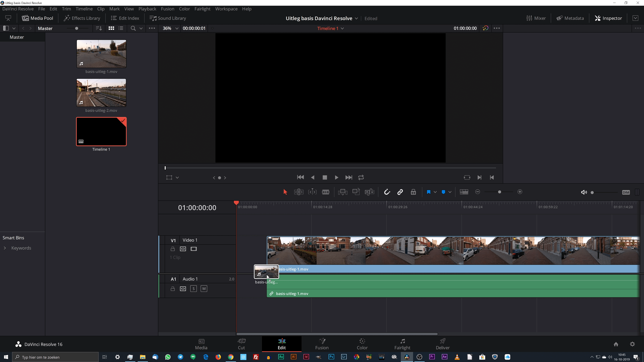Switch to the Deliver page tab

[443, 344]
